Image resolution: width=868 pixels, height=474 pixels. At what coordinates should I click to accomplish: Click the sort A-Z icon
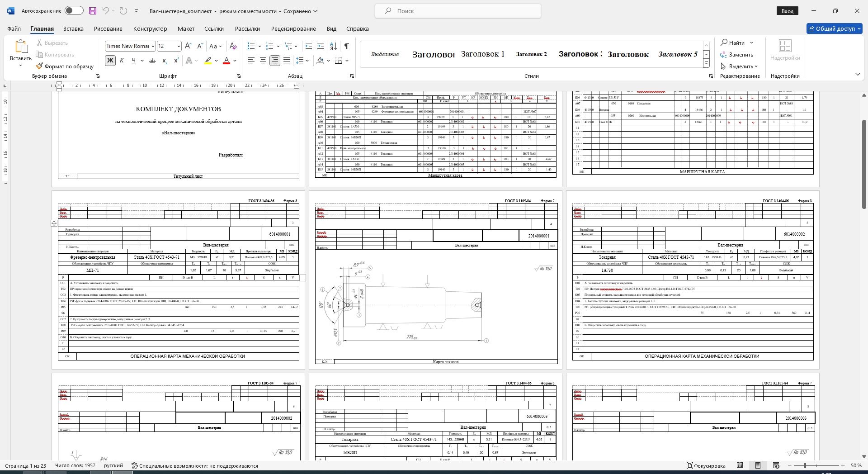(333, 46)
